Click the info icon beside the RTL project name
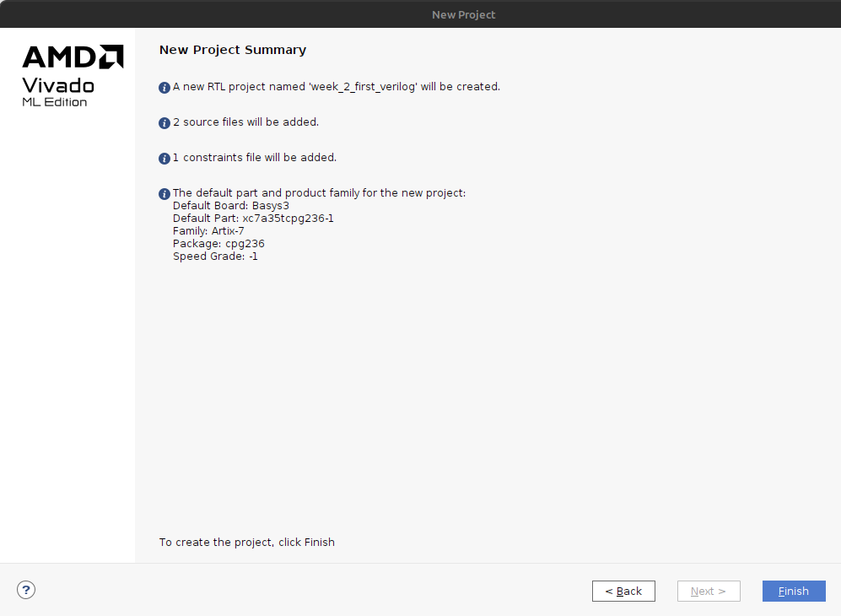The height and width of the screenshot is (616, 841). tap(164, 88)
